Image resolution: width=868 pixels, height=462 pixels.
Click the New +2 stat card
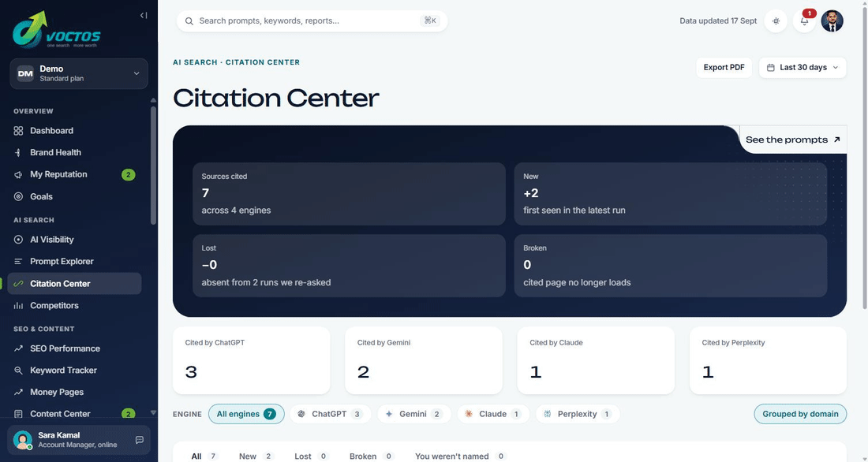[671, 194]
